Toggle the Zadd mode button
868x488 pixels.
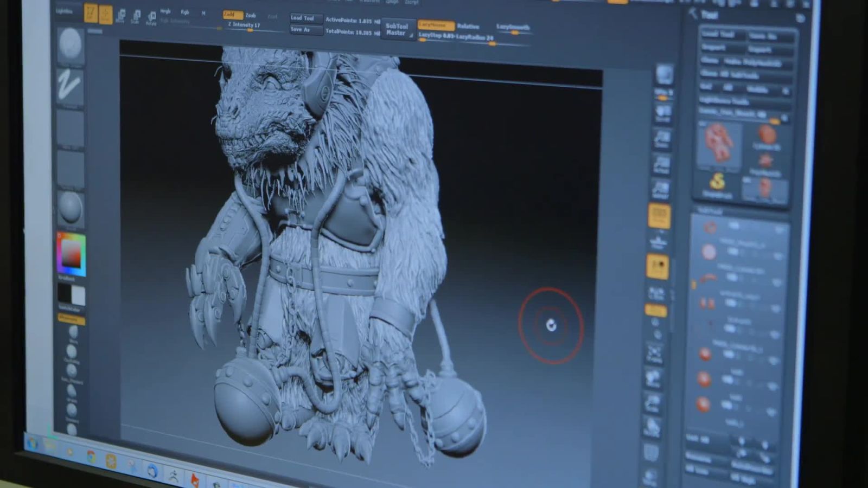point(232,15)
